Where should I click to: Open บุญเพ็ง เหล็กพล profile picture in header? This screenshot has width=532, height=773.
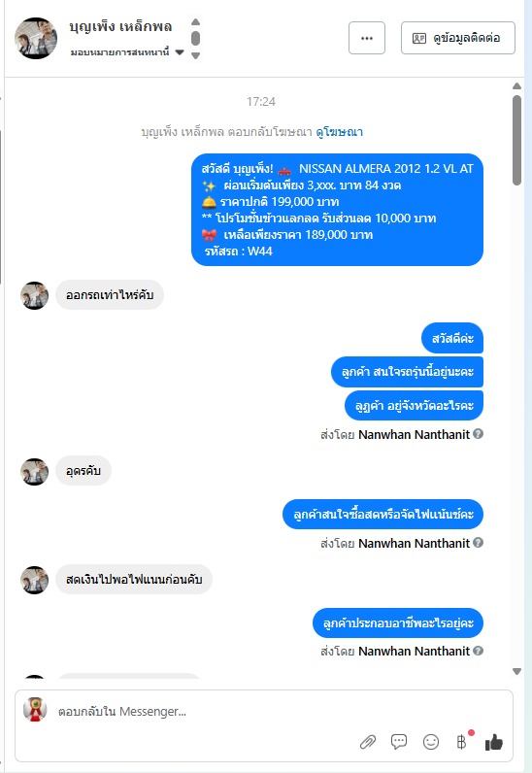point(36,38)
